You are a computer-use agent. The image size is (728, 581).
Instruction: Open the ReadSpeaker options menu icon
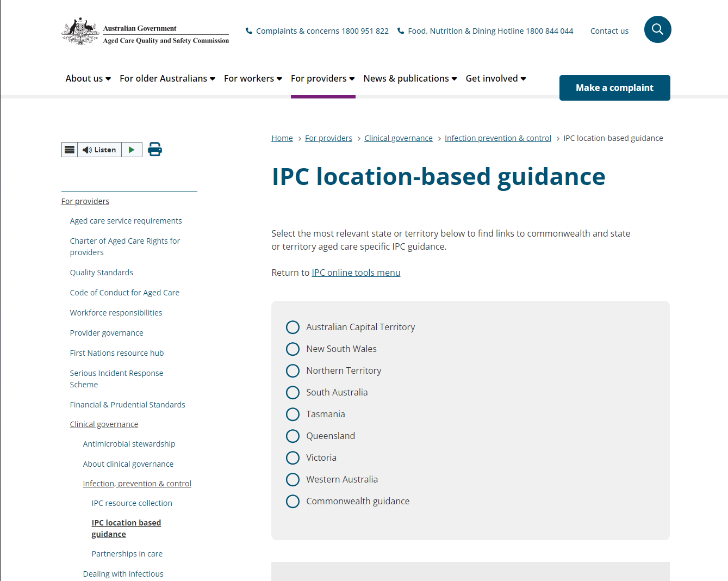click(x=70, y=149)
